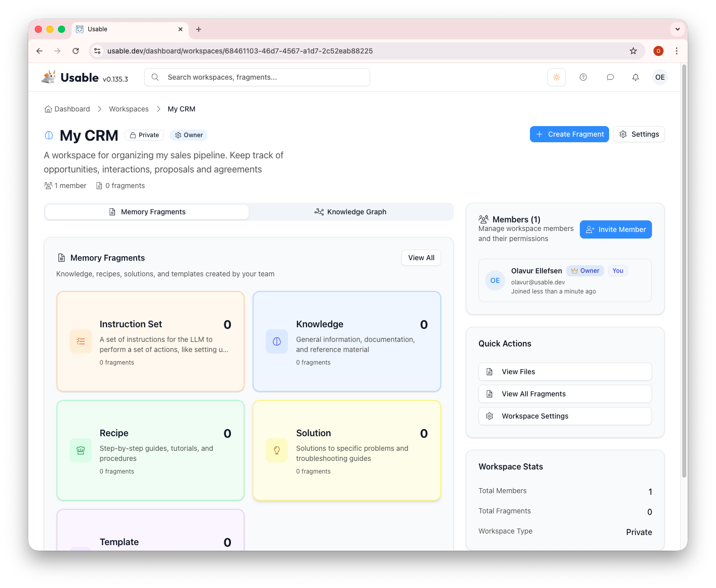Select the Memory Fragments tab
716x588 pixels.
[147, 212]
